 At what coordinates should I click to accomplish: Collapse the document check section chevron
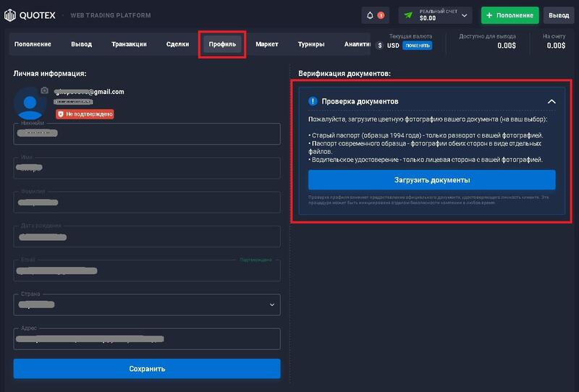coord(551,101)
